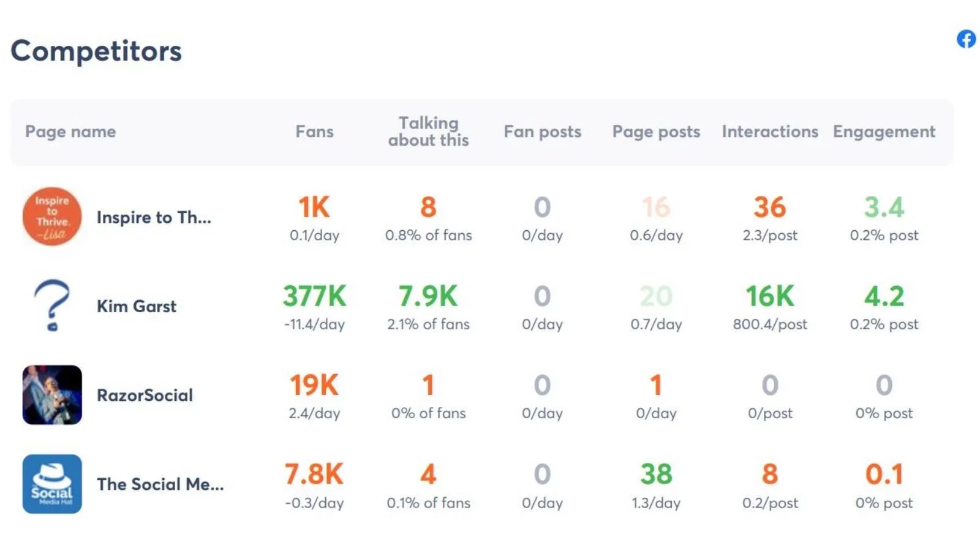Click the 0.1/day fans change
This screenshot has width=980, height=551.
(314, 235)
